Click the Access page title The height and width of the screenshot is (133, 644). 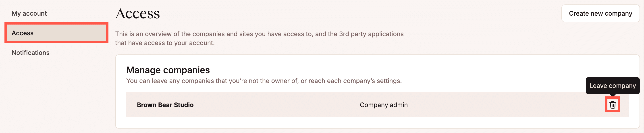(137, 14)
